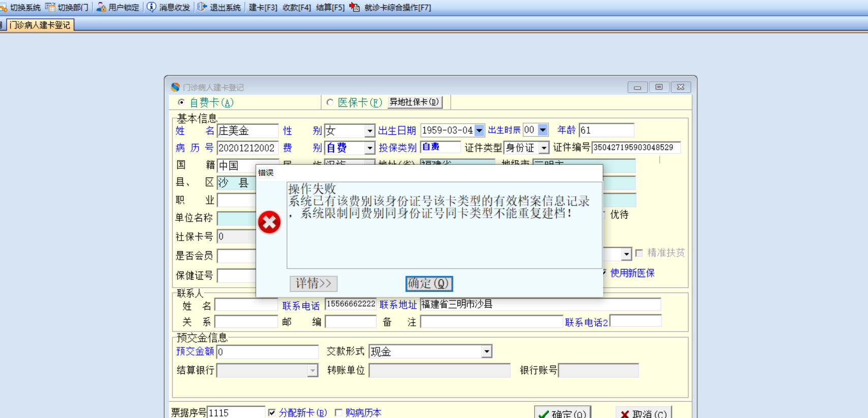Click the 预交金信息 group label
This screenshot has height=418, width=868.
pos(202,338)
